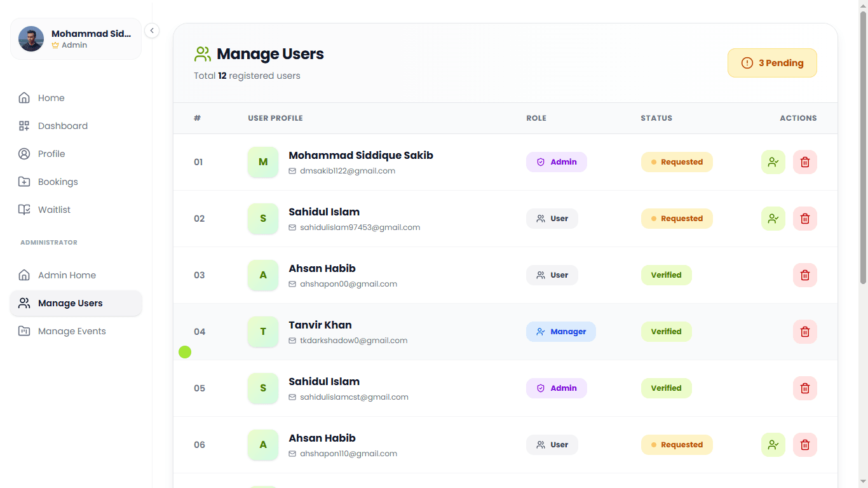The width and height of the screenshot is (868, 488).
Task: Navigate to Bookings
Action: point(57,182)
